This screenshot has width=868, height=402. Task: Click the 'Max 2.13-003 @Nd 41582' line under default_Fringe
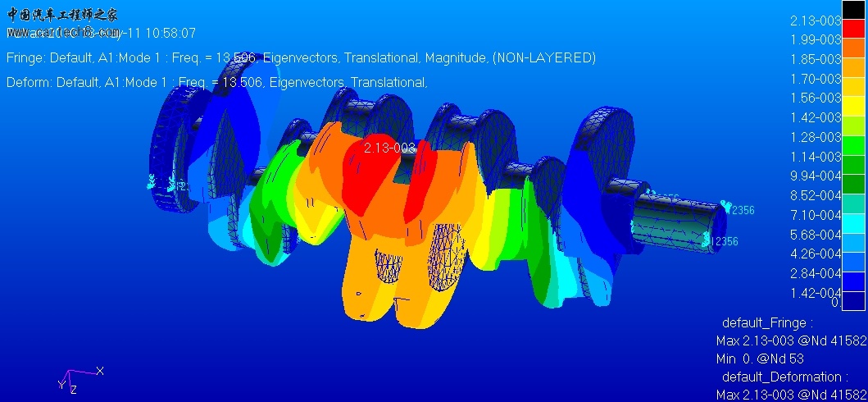coord(790,341)
